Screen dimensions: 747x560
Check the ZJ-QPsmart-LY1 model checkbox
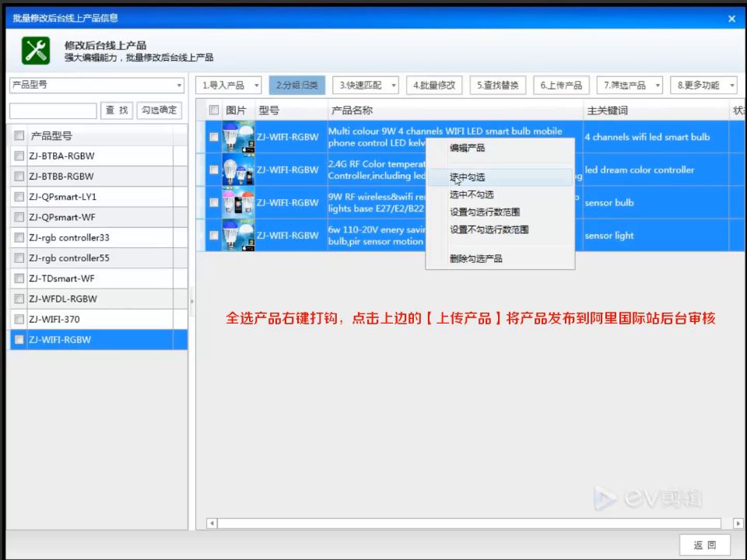(19, 197)
